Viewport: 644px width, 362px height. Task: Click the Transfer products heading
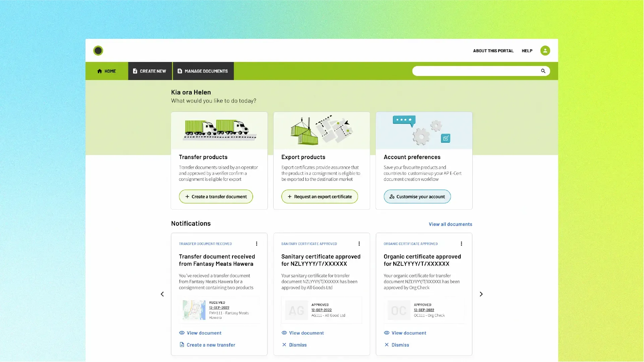coord(203,157)
